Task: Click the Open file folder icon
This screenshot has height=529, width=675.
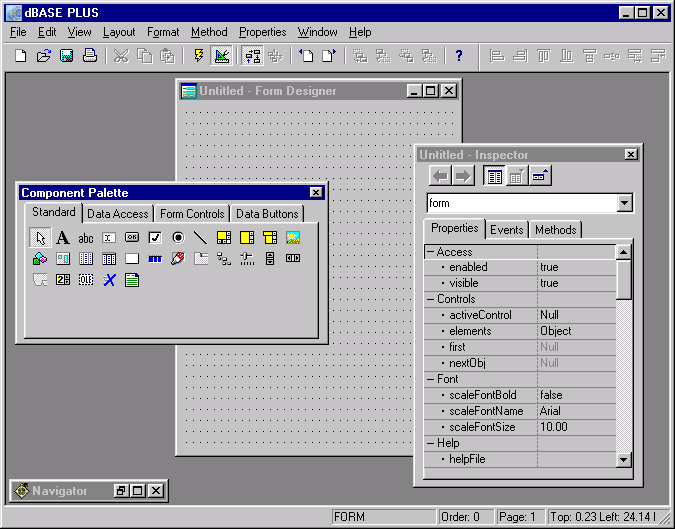Action: pyautogui.click(x=43, y=56)
